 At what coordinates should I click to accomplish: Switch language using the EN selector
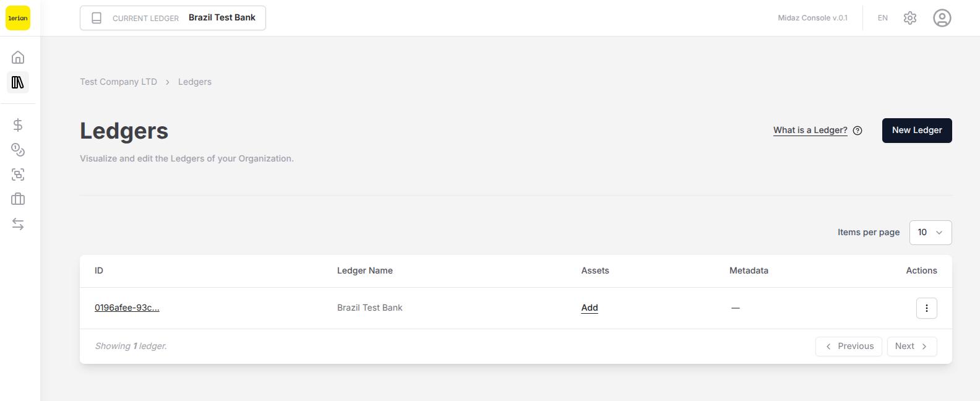click(x=883, y=18)
